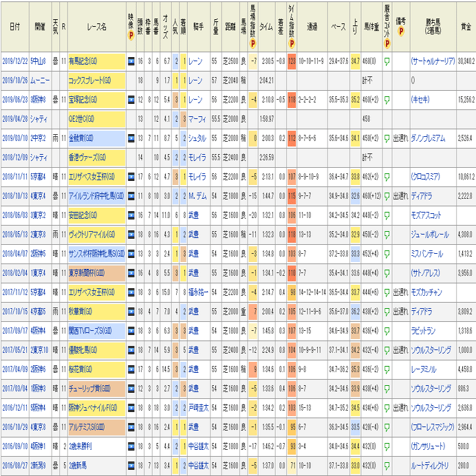
Task: Open the horse link キセキ
Action: [x=420, y=100]
